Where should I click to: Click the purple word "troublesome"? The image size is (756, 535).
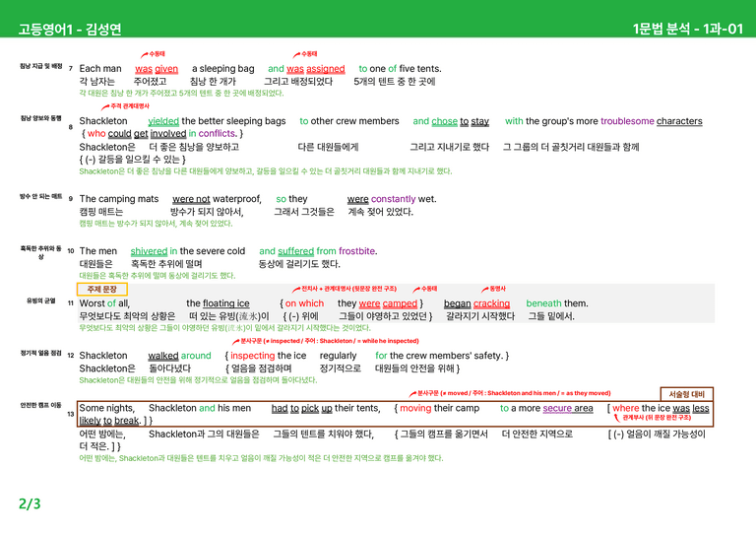[627, 121]
